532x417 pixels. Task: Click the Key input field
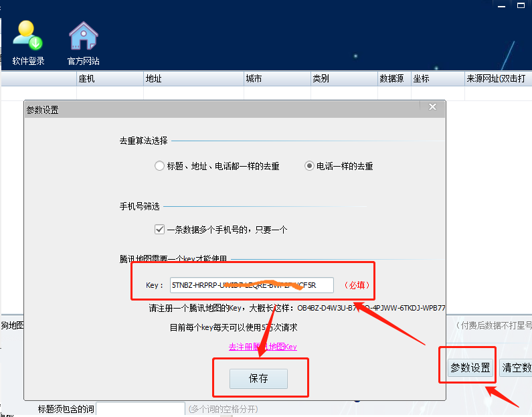point(252,285)
